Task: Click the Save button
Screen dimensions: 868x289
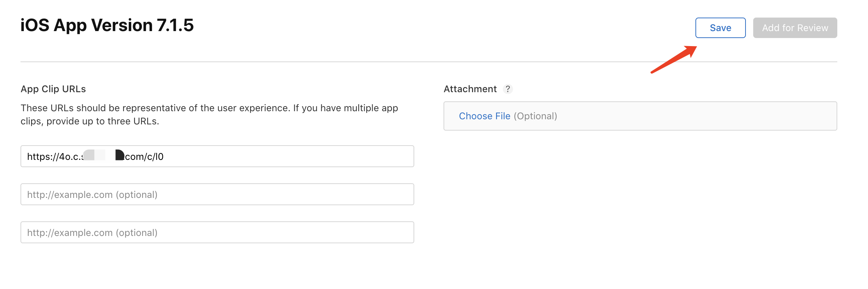Action: pos(720,28)
